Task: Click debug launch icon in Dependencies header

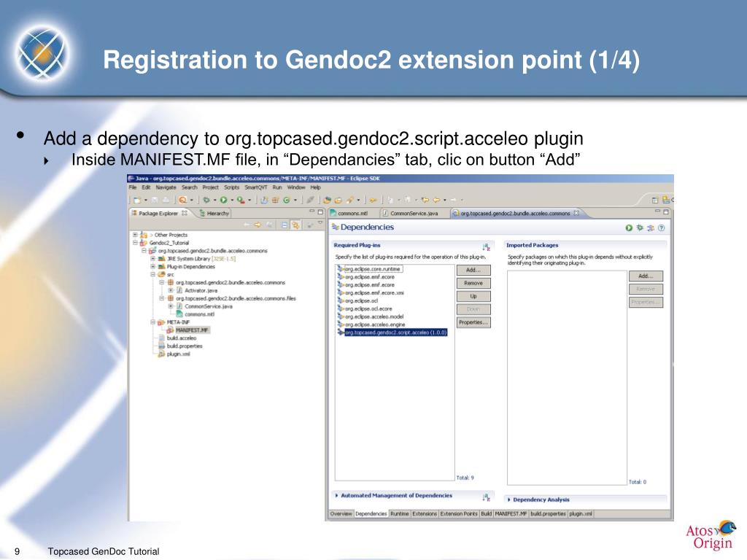Action: (x=640, y=228)
